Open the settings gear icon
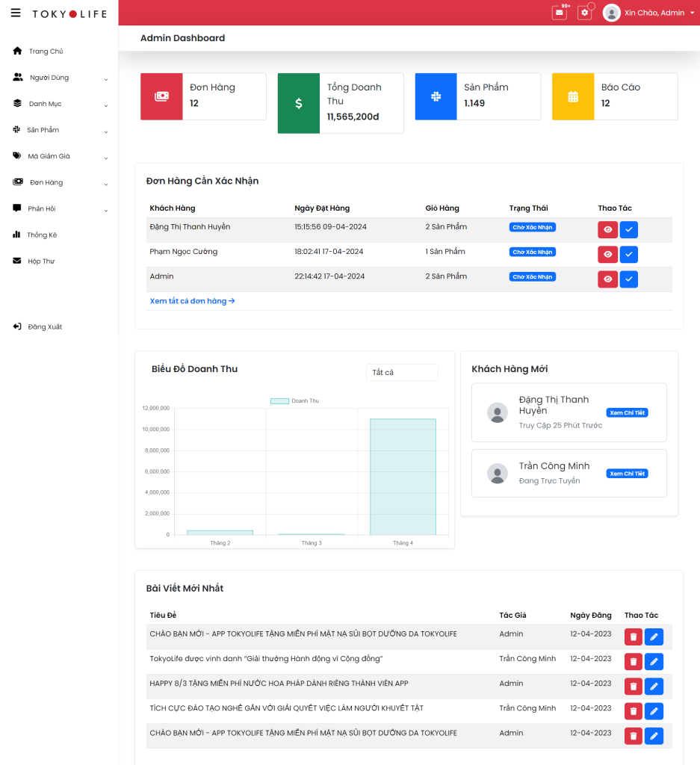700x765 pixels. 584,13
